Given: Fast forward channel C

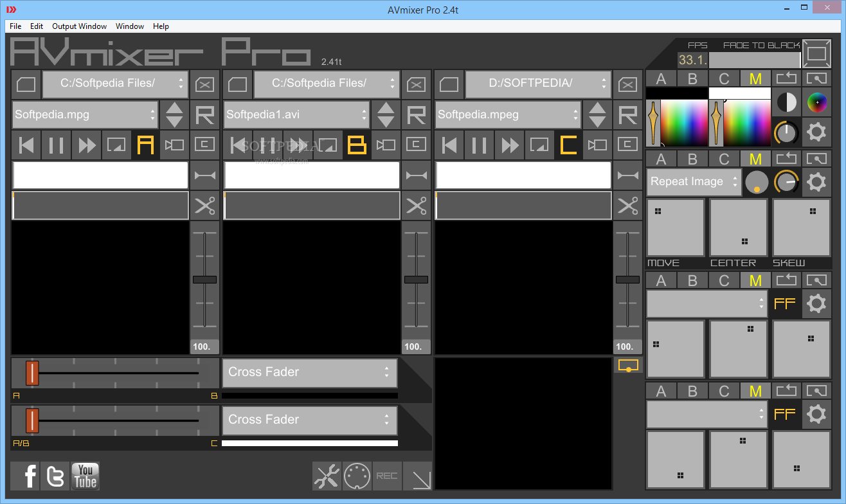Looking at the screenshot, I should pos(510,145).
